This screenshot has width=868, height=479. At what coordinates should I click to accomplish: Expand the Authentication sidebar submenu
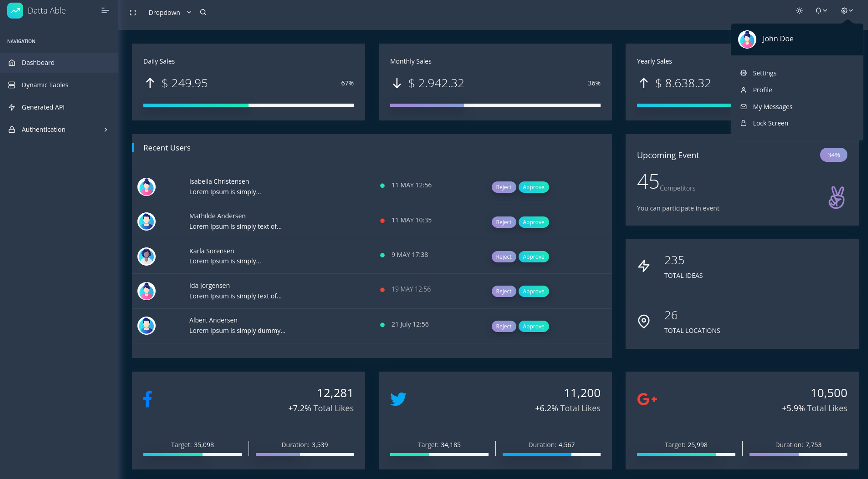point(59,130)
